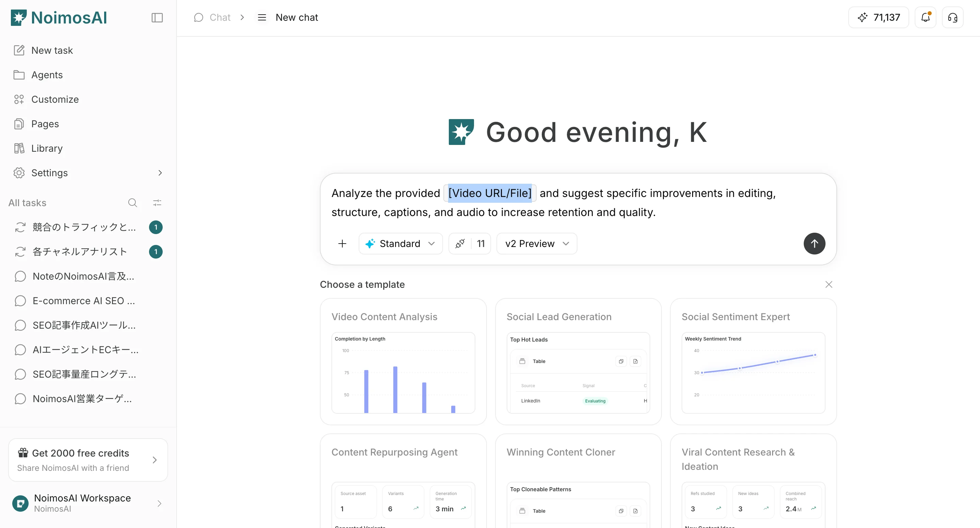Image resolution: width=980 pixels, height=528 pixels.
Task: Select the Social Lead Generation template
Action: pos(578,361)
